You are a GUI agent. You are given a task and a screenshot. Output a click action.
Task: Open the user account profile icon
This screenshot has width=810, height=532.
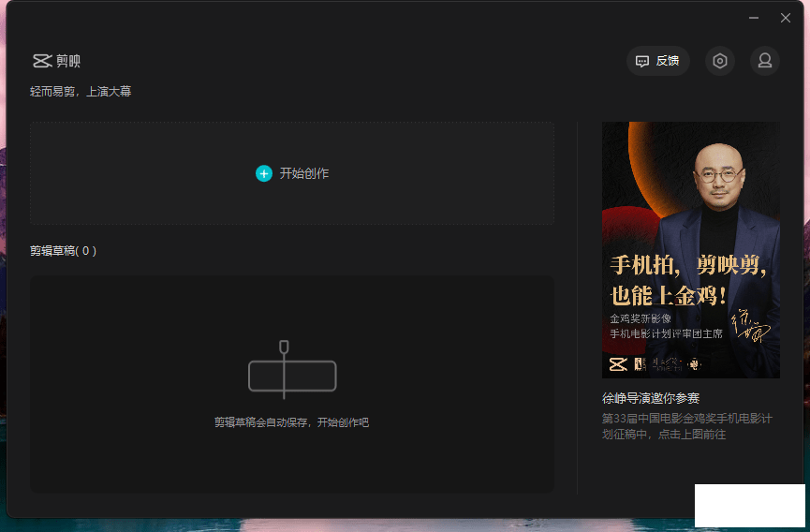point(764,61)
